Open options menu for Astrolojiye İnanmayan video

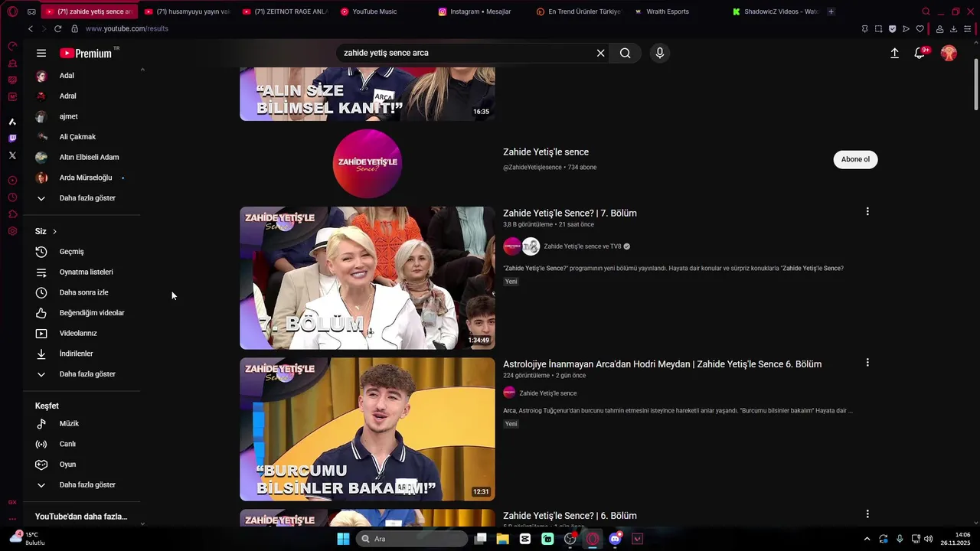[867, 363]
